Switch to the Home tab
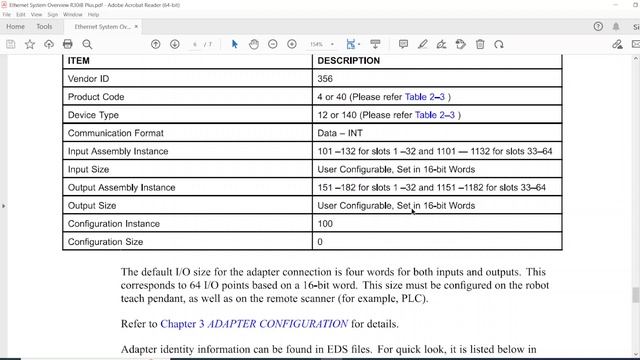This screenshot has width=640, height=360. [x=16, y=27]
